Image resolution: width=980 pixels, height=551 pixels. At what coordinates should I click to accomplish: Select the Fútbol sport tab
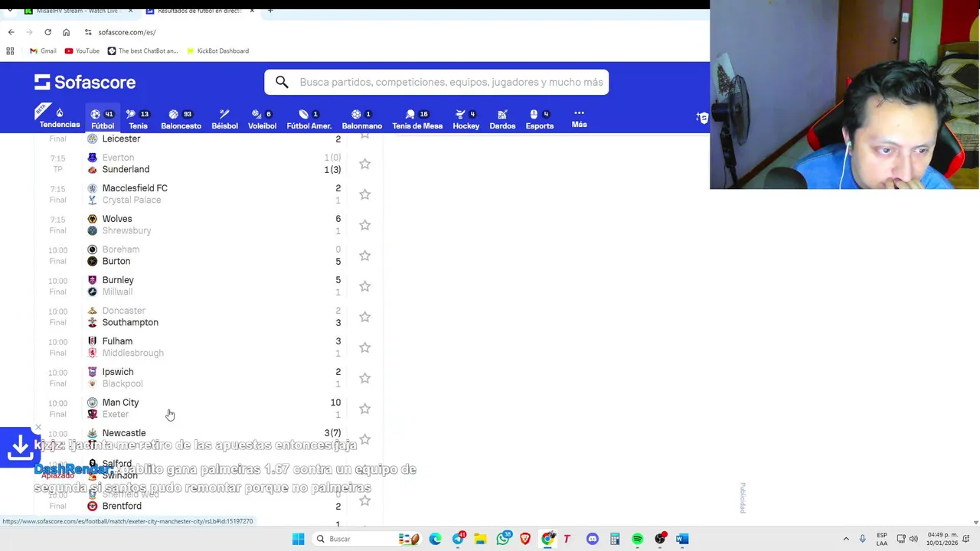coord(102,119)
